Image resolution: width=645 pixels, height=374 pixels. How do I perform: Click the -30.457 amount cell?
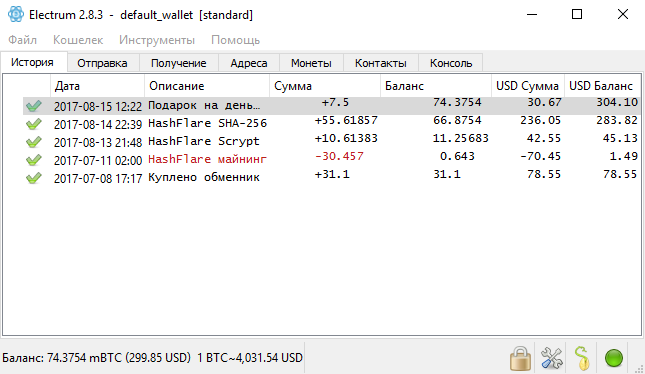coord(339,156)
